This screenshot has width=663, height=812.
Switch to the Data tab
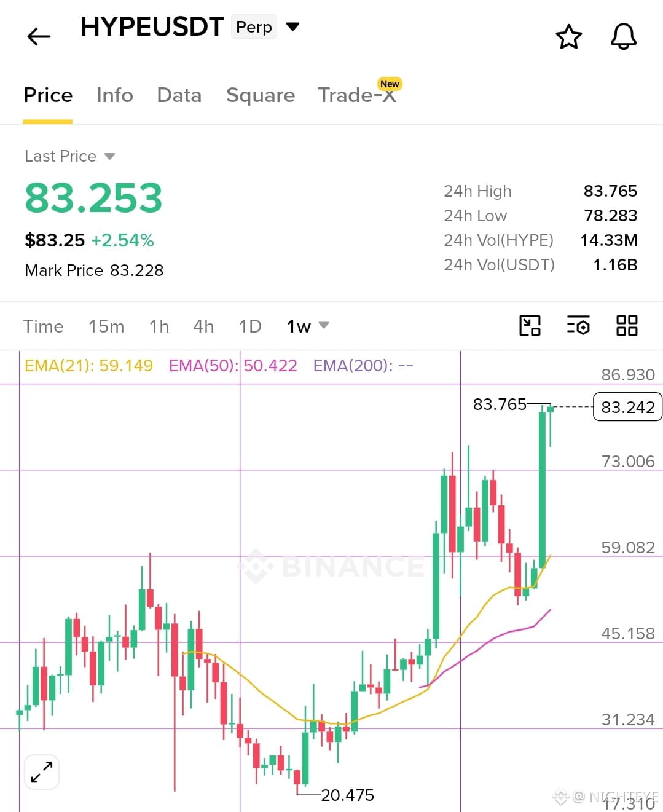coord(179,95)
